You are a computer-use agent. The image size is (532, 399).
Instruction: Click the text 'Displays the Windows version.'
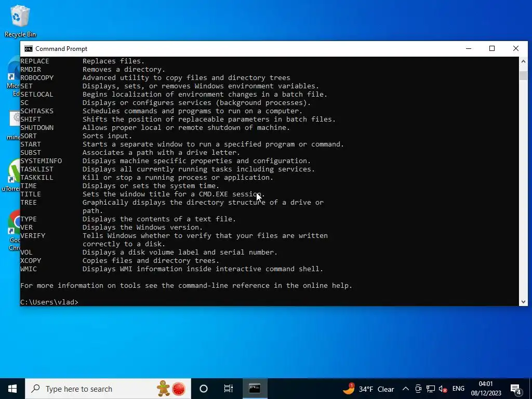[142, 228]
